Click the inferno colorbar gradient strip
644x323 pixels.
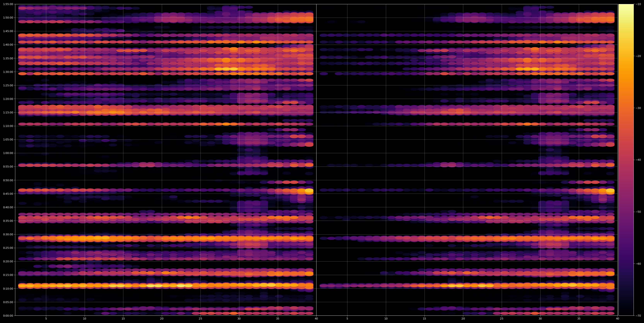tap(626, 160)
